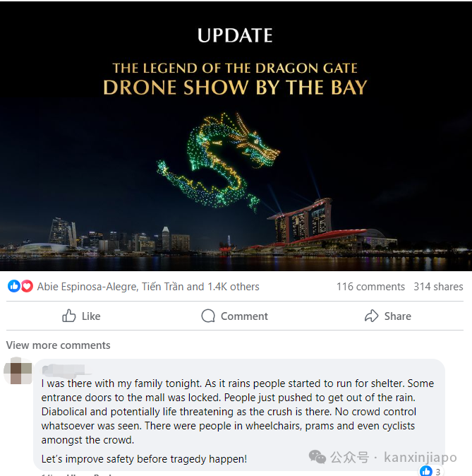Open the commenter's blurred profile avatar
Viewport: 472px width, 476px height.
[18, 371]
